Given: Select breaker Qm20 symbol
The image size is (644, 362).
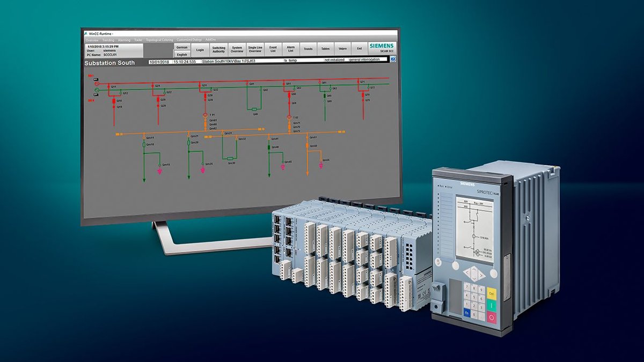Looking at the screenshot, I should [x=188, y=143].
